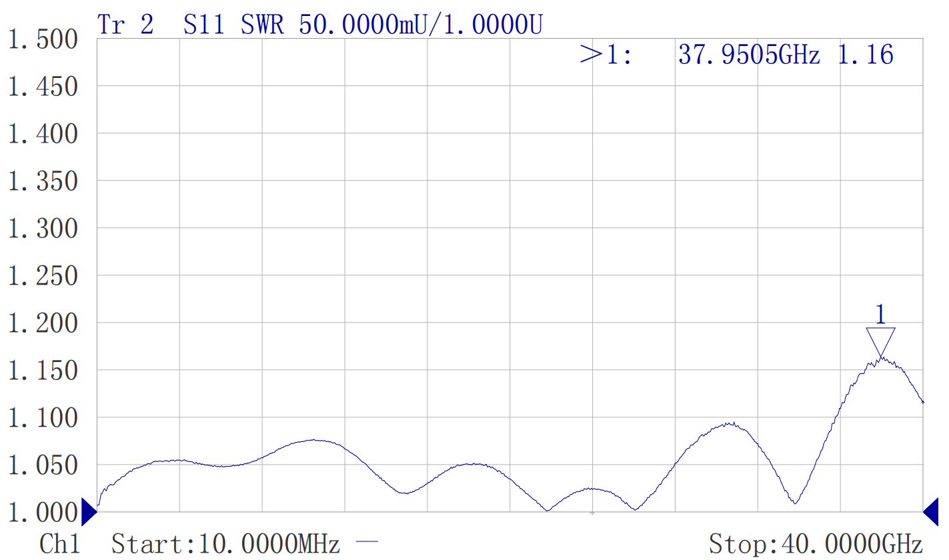The width and height of the screenshot is (949, 560).
Task: Click the marker 1 triangle on the trace
Action: tap(880, 341)
